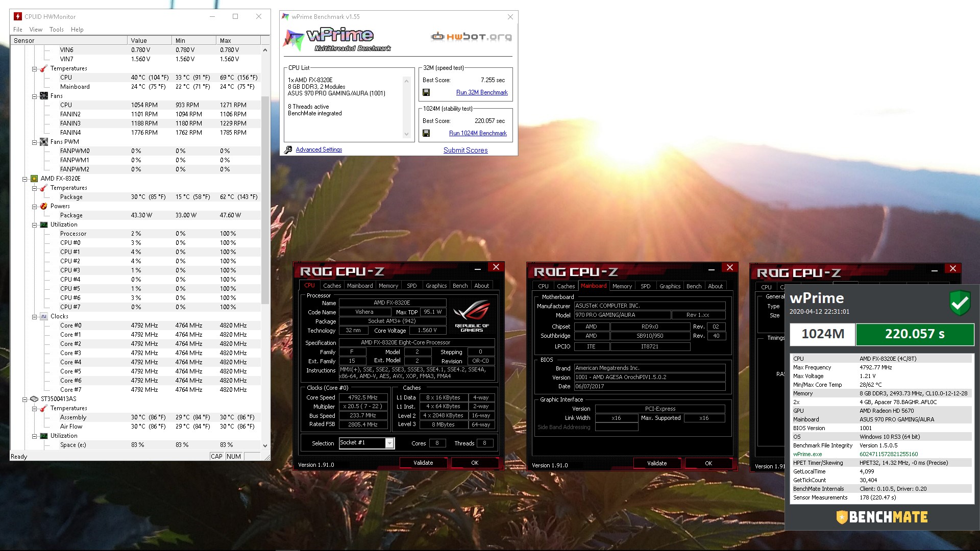
Task: Collapse the Clocks tree node
Action: (34, 316)
